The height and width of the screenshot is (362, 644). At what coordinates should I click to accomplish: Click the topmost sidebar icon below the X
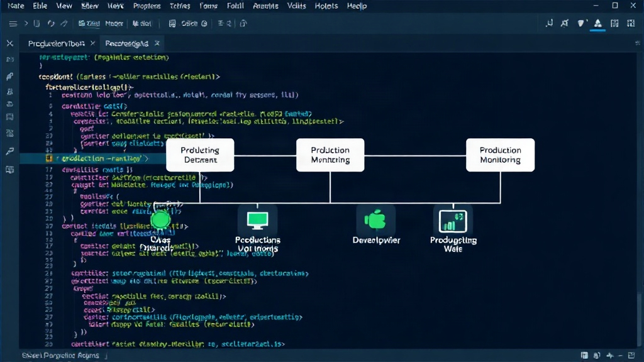pos(10,60)
